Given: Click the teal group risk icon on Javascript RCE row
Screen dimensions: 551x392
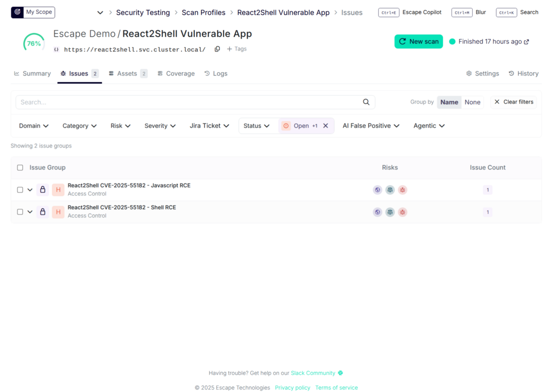Looking at the screenshot, I should click(x=390, y=190).
